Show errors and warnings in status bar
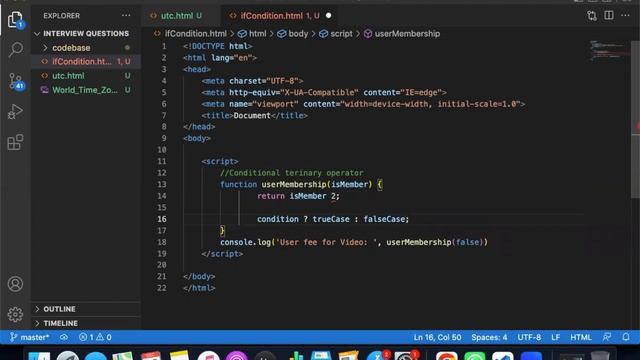Image resolution: width=640 pixels, height=360 pixels. (x=95, y=337)
